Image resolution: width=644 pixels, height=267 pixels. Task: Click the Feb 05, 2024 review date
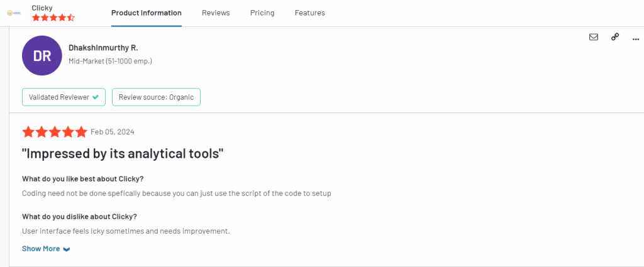(113, 132)
